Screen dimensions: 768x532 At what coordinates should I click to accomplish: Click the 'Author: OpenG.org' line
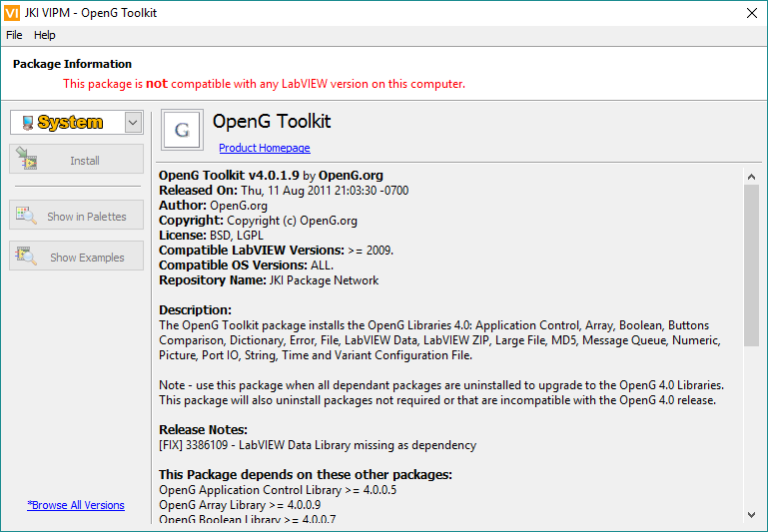[213, 206]
